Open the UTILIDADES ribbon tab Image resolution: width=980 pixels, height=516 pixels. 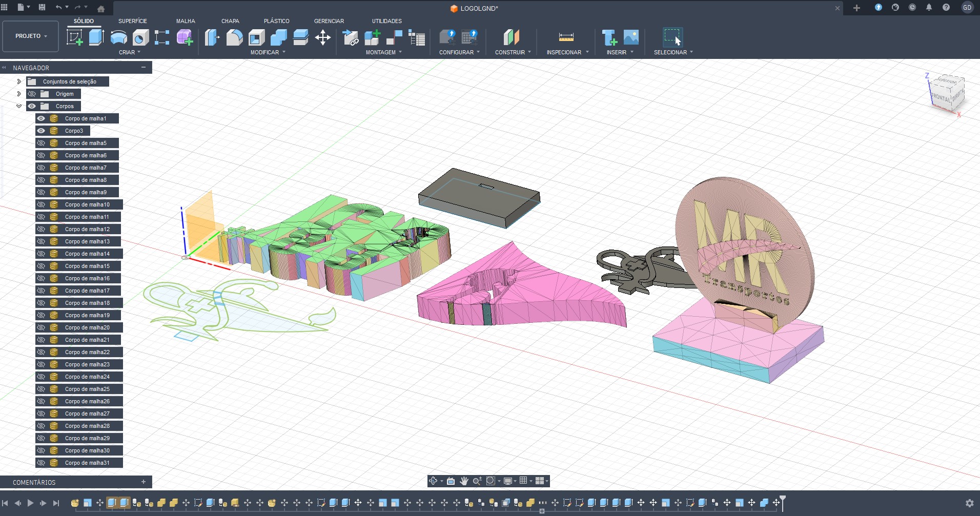click(x=386, y=21)
